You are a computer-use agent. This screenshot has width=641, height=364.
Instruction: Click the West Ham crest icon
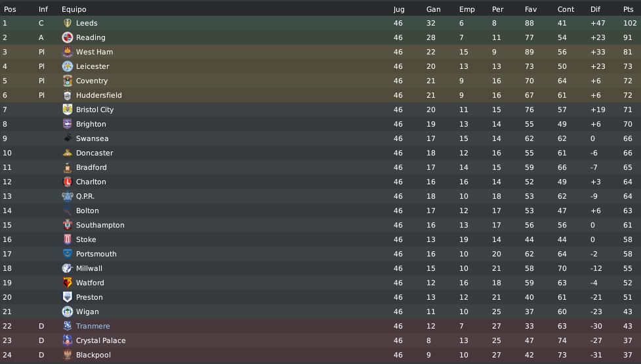[x=68, y=52]
